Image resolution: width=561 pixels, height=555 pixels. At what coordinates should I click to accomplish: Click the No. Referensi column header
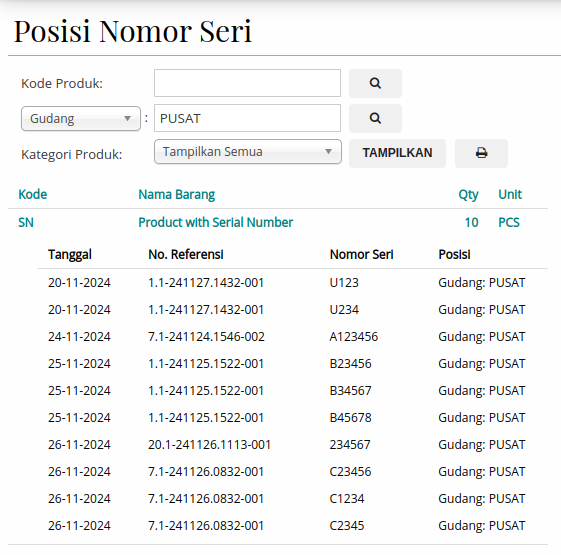coord(186,254)
